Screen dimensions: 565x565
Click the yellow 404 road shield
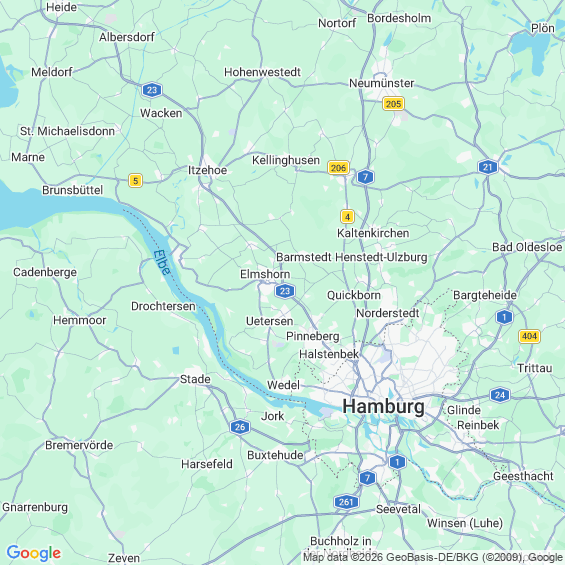point(529,336)
